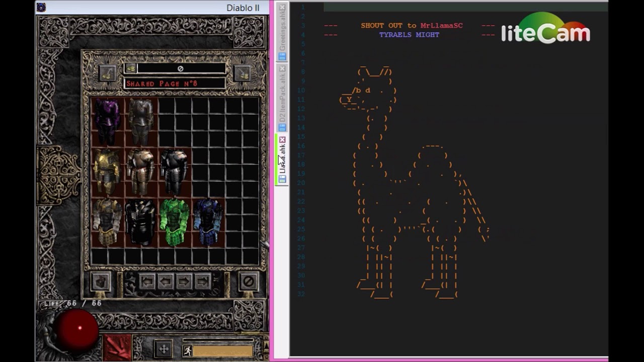Click the red life orb
The image size is (644, 362).
coord(78,329)
